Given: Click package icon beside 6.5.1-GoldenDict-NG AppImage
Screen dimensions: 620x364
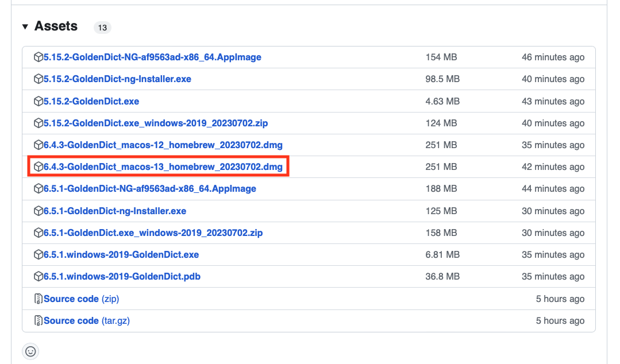Looking at the screenshot, I should pos(38,188).
